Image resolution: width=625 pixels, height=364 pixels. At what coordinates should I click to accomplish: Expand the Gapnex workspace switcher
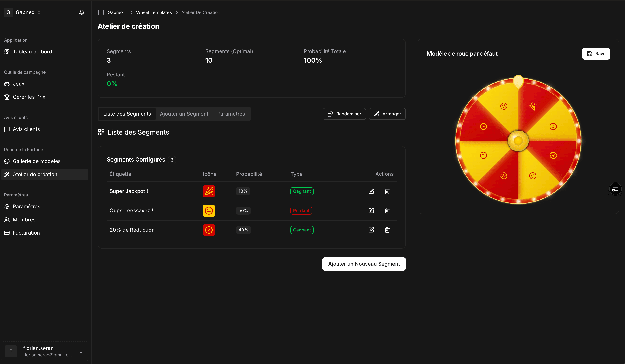click(x=25, y=12)
